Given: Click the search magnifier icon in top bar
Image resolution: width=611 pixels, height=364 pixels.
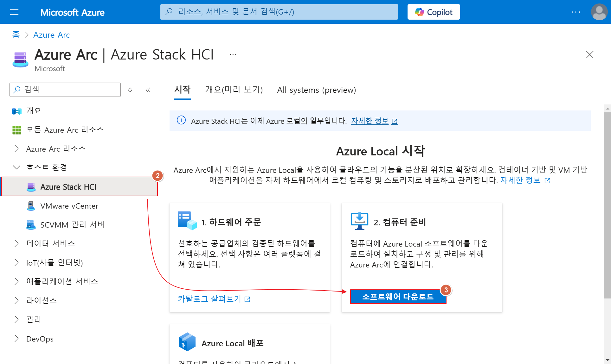Looking at the screenshot, I should pyautogui.click(x=169, y=12).
